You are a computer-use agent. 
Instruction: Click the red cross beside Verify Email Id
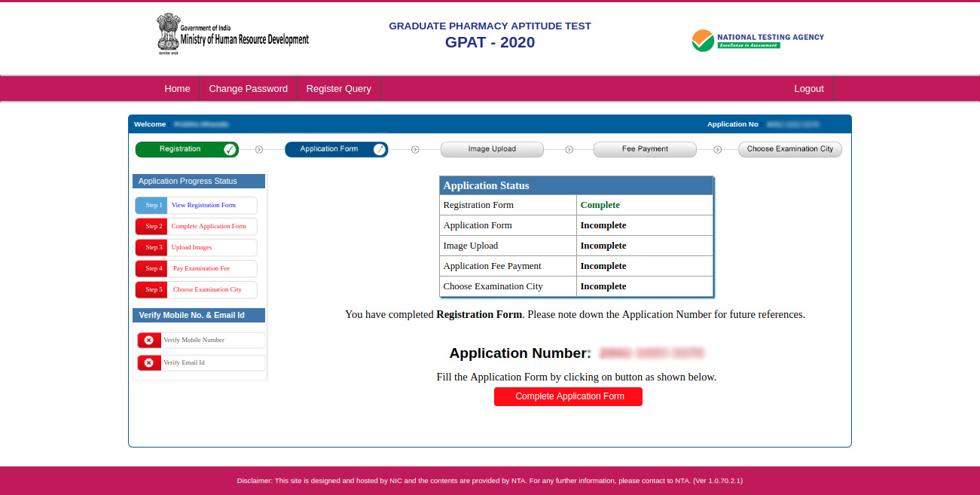pos(149,362)
